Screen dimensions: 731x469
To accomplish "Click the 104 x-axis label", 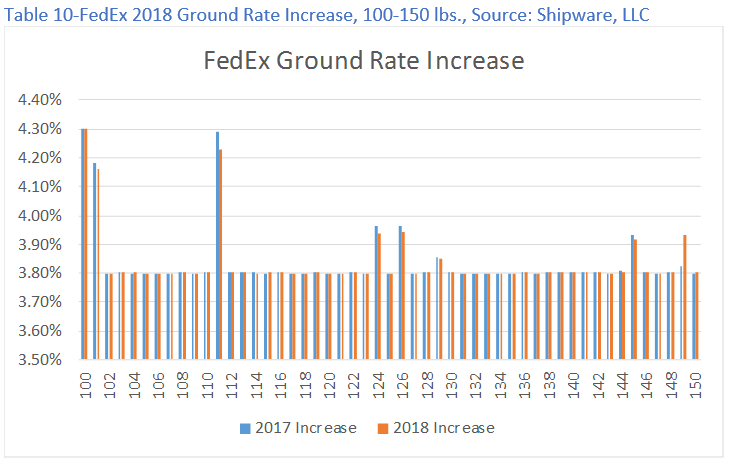I will click(134, 385).
